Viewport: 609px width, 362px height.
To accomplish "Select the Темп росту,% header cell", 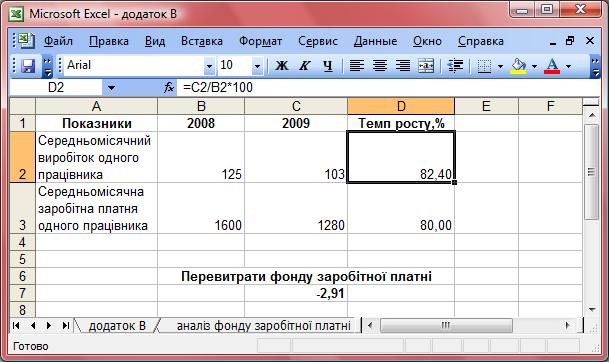I will (x=401, y=123).
